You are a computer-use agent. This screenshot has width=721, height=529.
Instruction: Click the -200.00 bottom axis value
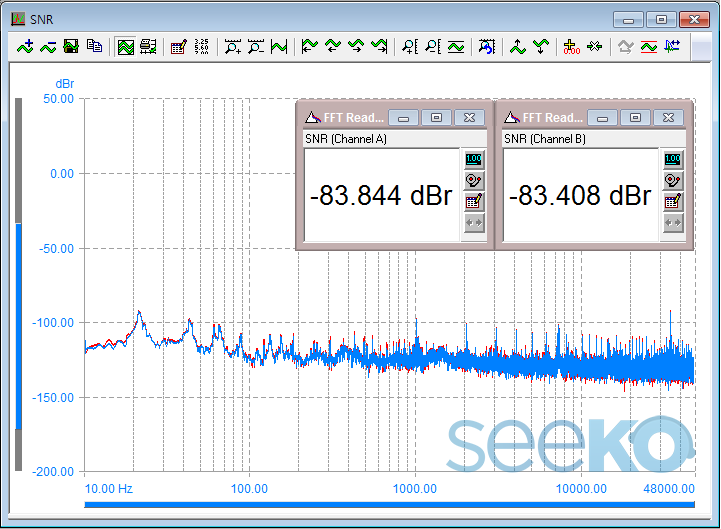pyautogui.click(x=53, y=472)
